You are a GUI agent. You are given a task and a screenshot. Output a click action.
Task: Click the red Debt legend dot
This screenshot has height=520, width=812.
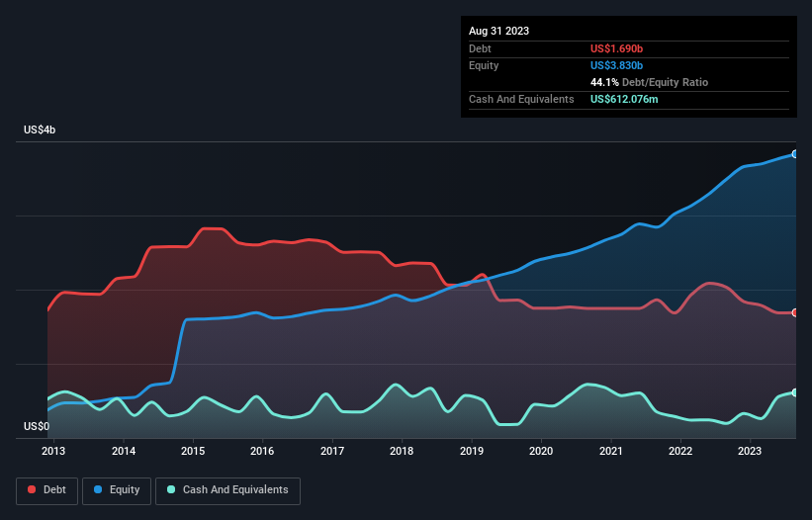coord(32,489)
